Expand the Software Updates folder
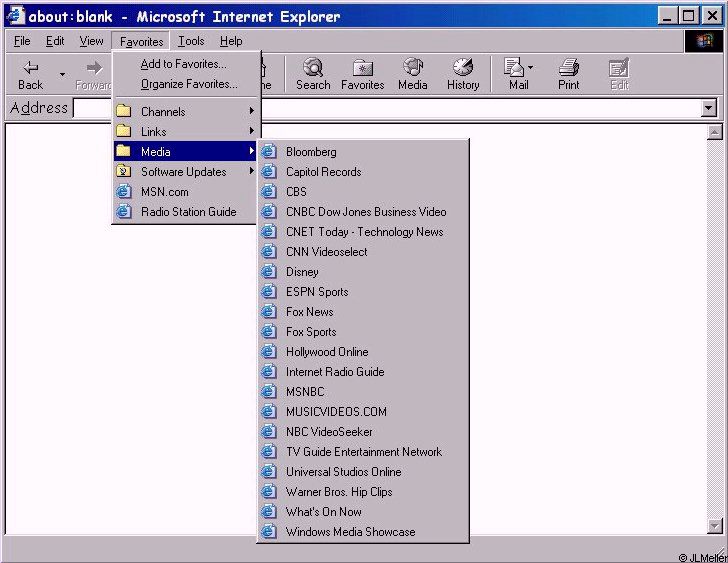The image size is (728, 563). coord(185,171)
